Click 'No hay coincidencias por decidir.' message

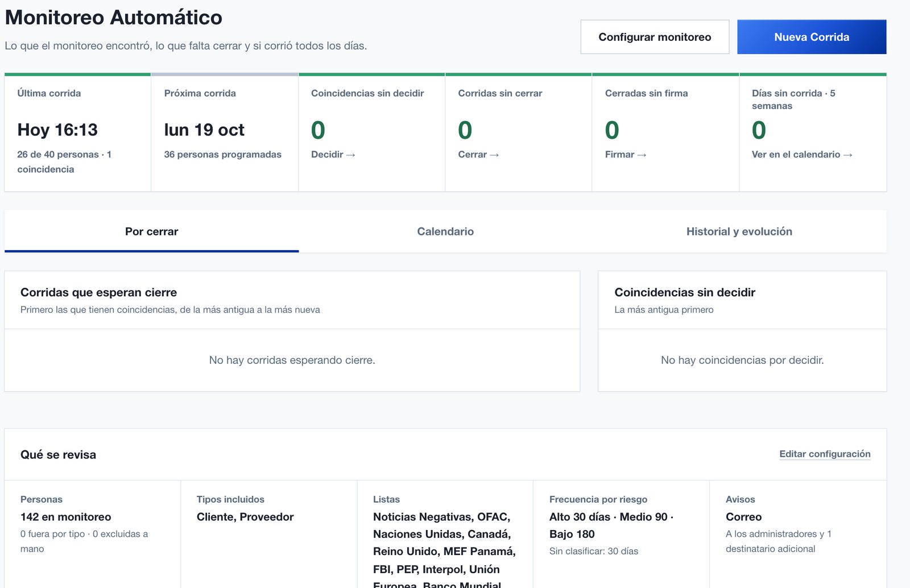[742, 360]
